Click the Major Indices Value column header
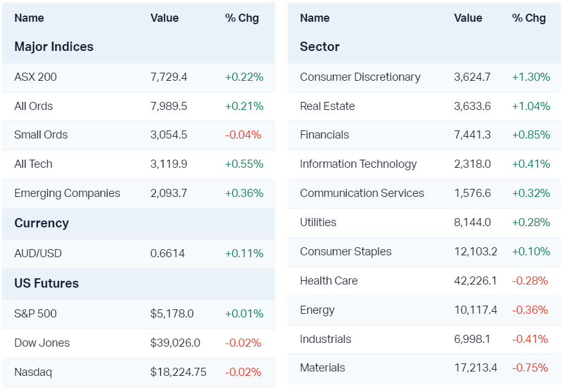 [x=165, y=18]
